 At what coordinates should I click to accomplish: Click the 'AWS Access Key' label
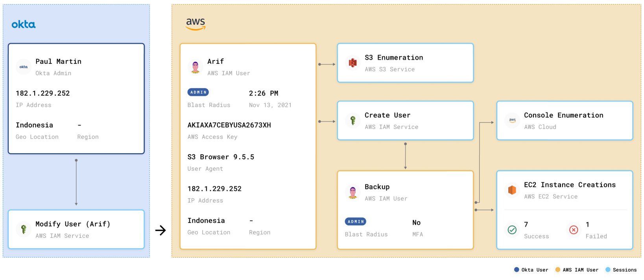pos(212,137)
